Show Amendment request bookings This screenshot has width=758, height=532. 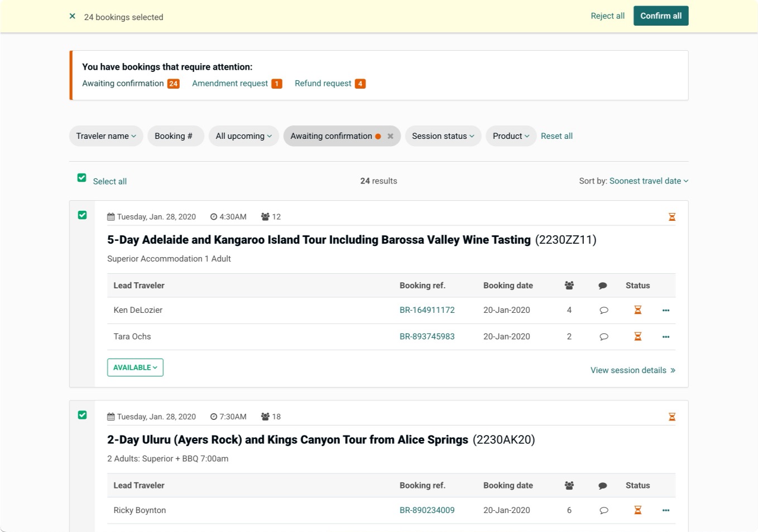click(x=237, y=84)
